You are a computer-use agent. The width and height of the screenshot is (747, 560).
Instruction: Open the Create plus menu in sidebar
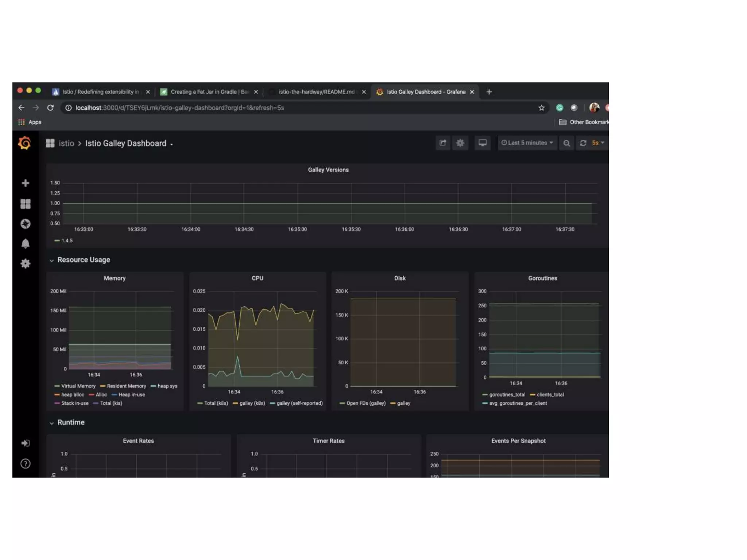pyautogui.click(x=25, y=183)
